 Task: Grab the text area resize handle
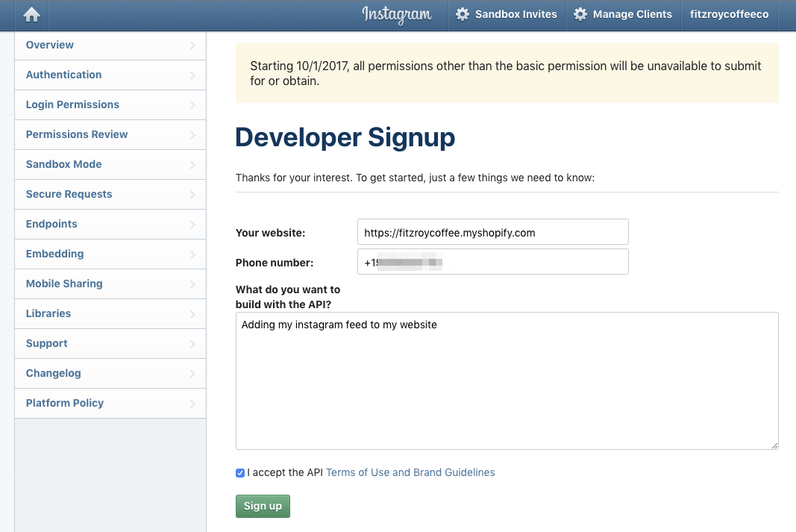click(x=774, y=445)
